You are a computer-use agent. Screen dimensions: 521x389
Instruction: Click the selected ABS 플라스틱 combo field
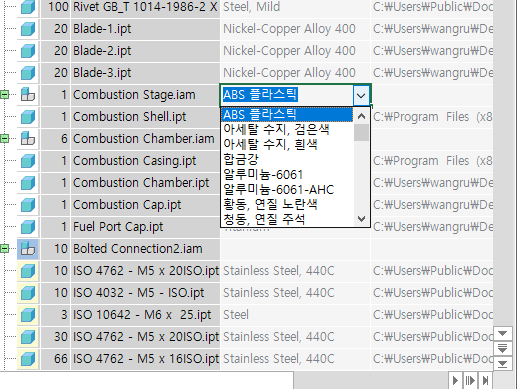287,95
